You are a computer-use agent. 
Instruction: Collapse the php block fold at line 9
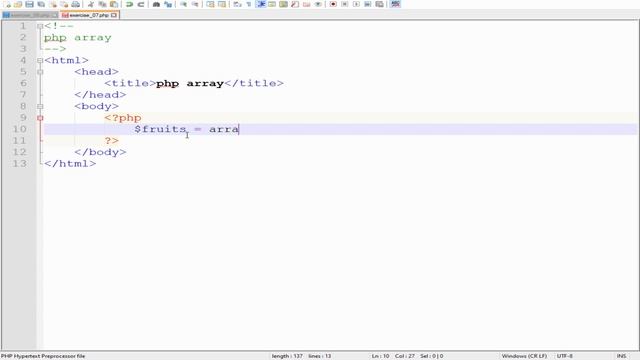[40, 118]
